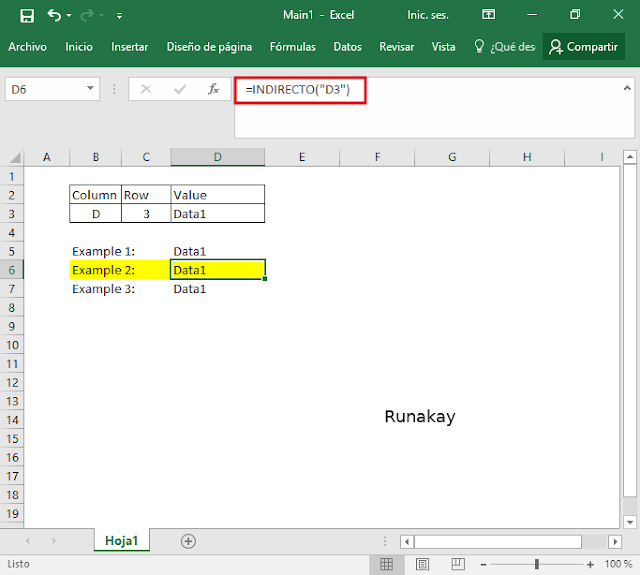Click Data1 cell in row 5
This screenshot has width=640, height=575.
point(218,251)
